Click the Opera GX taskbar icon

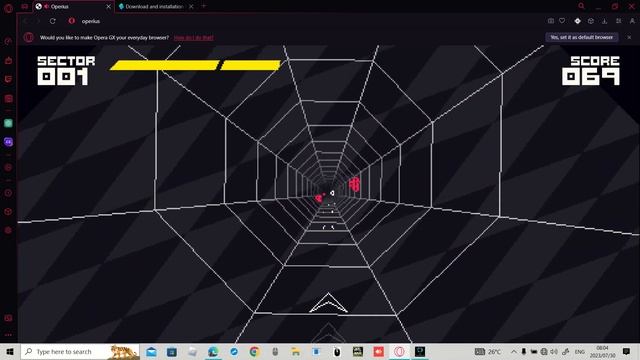coord(399,351)
